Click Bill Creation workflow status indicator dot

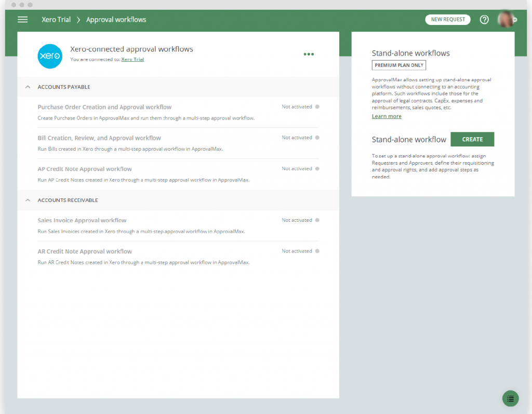click(x=317, y=138)
